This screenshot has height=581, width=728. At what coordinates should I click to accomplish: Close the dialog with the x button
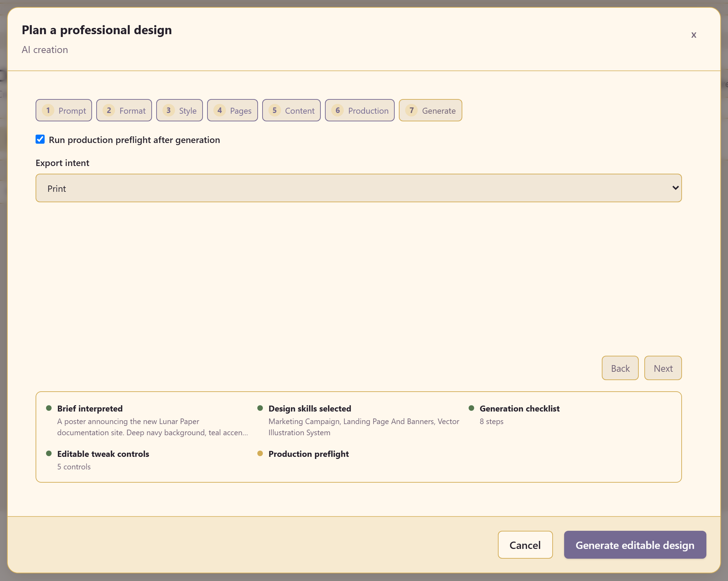click(x=693, y=35)
